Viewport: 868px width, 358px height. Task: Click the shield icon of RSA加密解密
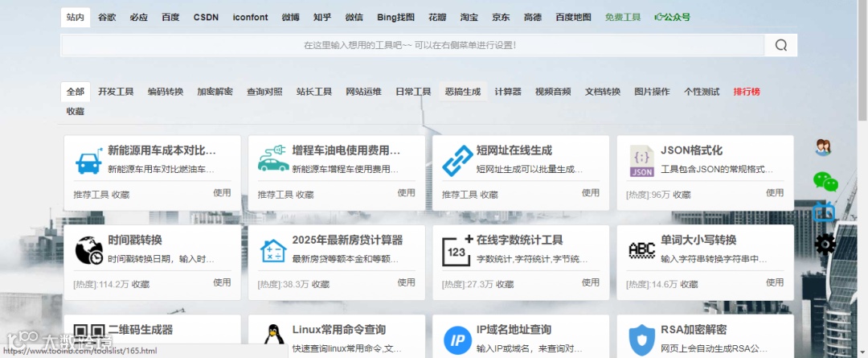[641, 339]
